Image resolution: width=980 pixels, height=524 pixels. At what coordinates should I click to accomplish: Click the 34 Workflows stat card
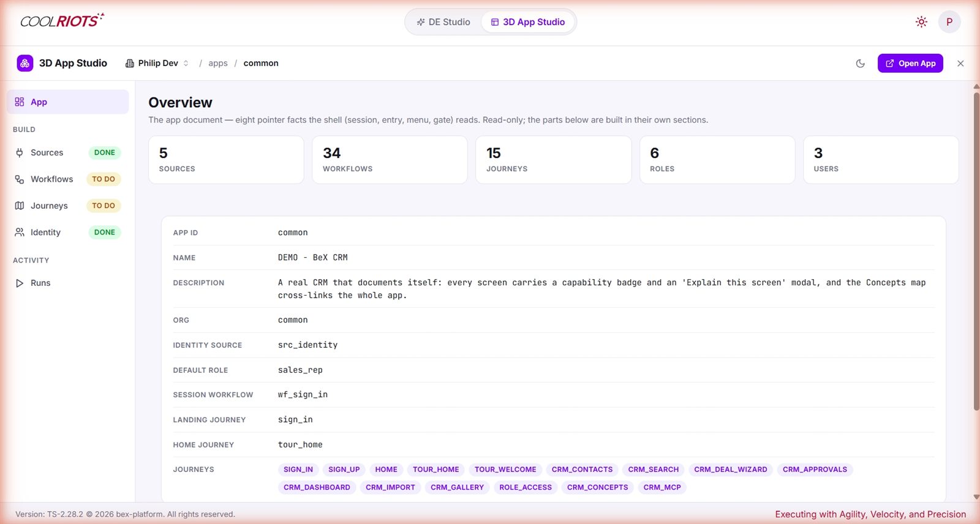(x=390, y=160)
